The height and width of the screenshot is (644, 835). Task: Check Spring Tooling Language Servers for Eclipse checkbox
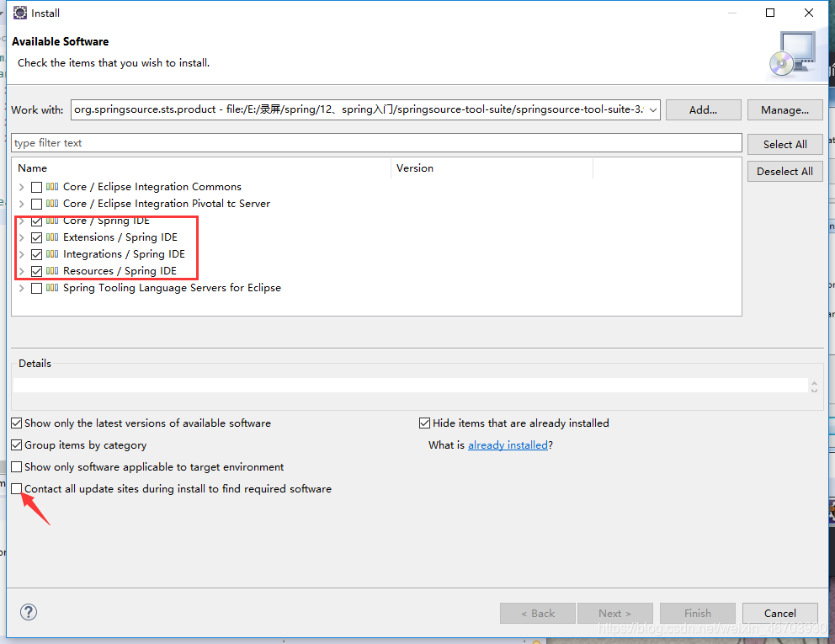coord(37,288)
